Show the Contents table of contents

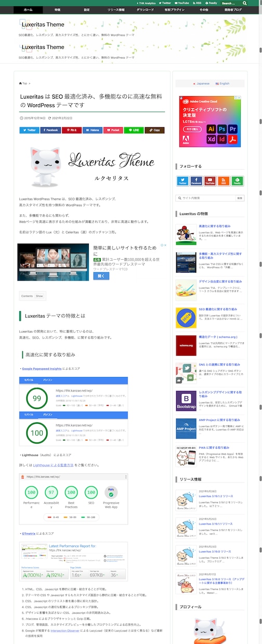(39, 296)
